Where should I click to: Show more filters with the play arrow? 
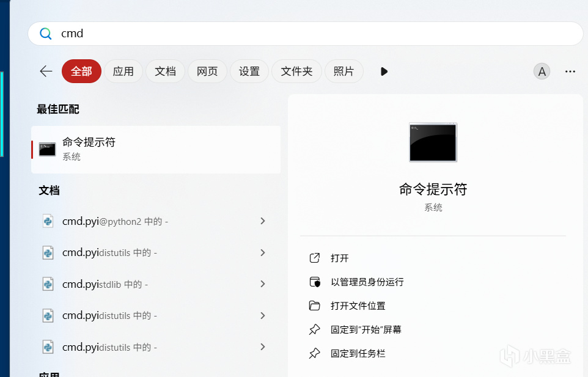384,71
